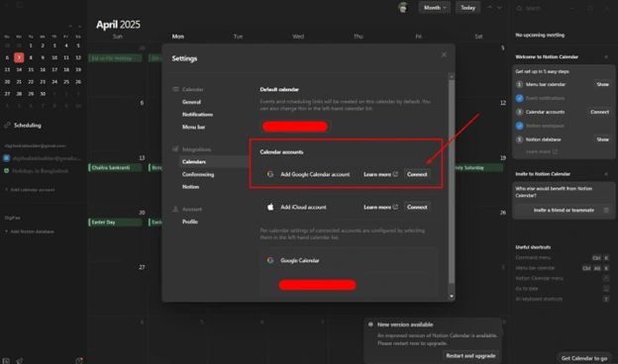Screen dimensions: 618x364
Task: Click Invite a friend or teammate
Action: pyautogui.click(x=564, y=210)
